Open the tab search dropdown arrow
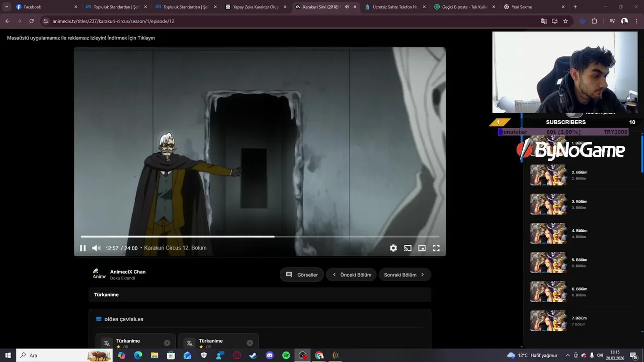This screenshot has width=644, height=362. [x=7, y=7]
